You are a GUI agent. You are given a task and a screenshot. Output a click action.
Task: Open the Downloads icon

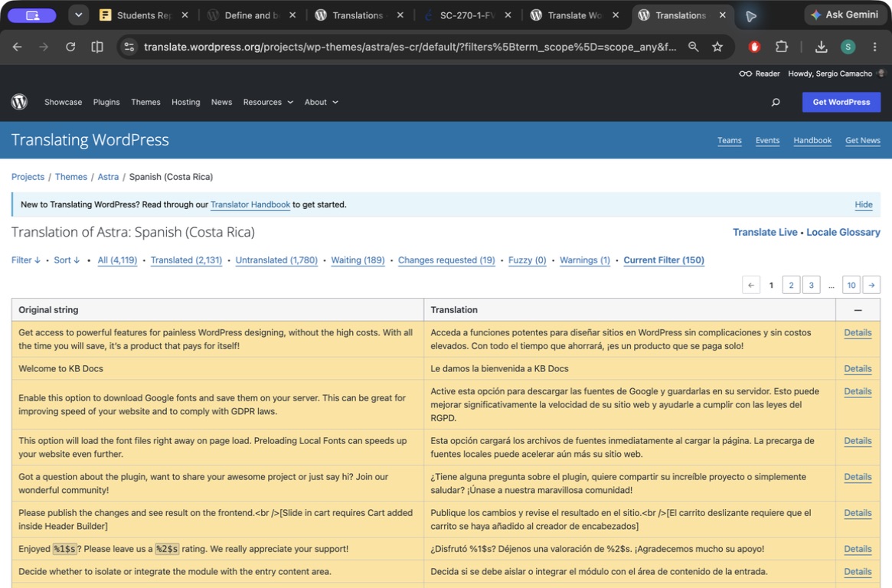coord(821,47)
